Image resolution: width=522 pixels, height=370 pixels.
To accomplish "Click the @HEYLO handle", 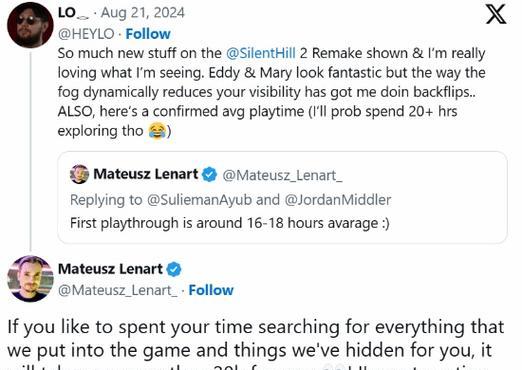I will tap(86, 34).
